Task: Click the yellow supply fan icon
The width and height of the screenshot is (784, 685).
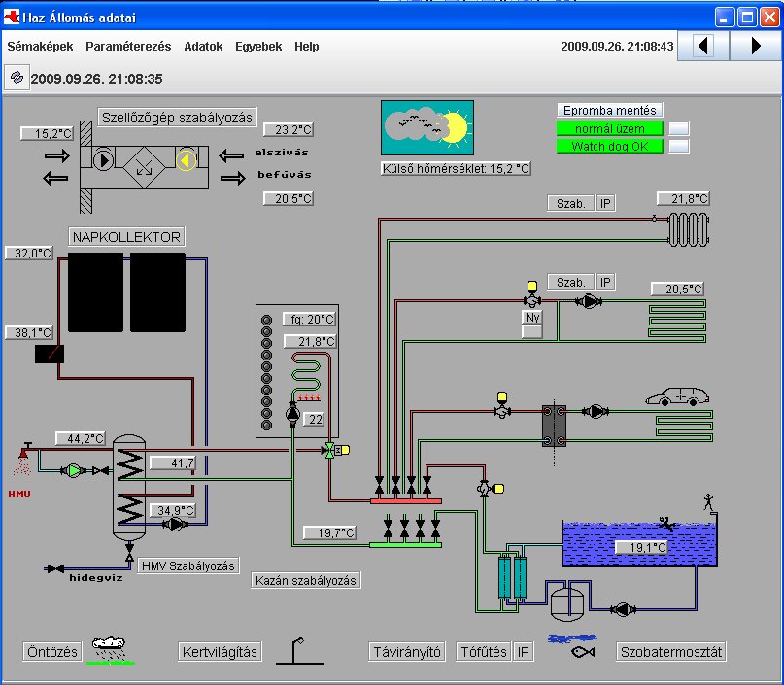Action: click(x=186, y=160)
